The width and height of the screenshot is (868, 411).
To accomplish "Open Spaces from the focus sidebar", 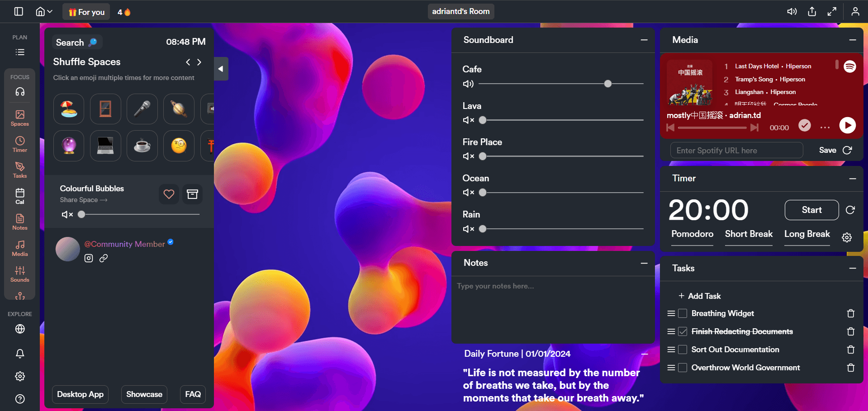I will [x=20, y=118].
